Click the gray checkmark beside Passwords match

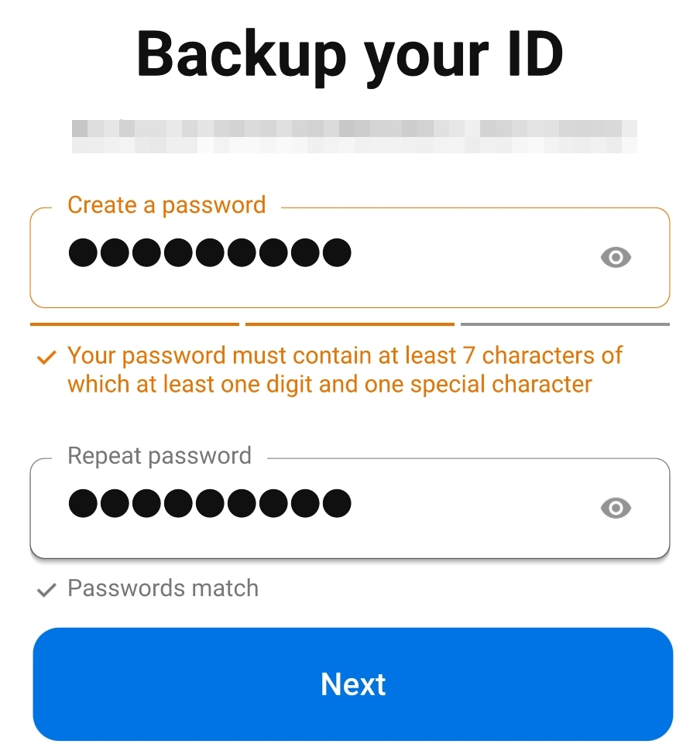[x=47, y=590]
